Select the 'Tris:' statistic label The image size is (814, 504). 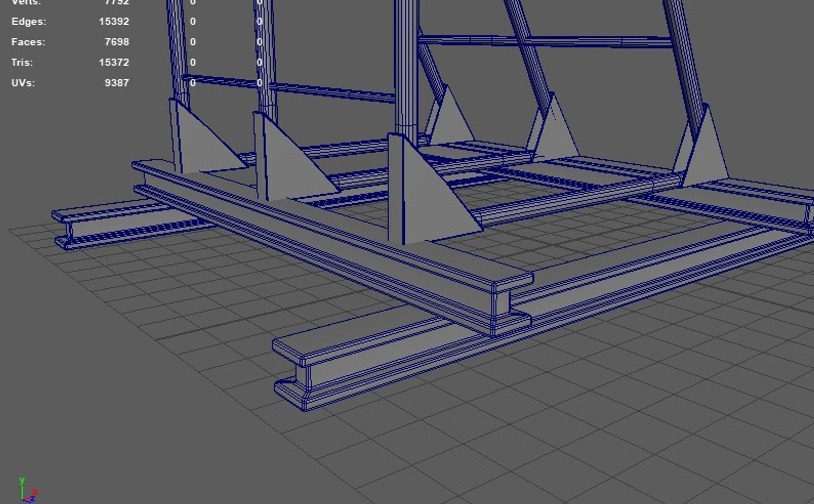pos(22,63)
